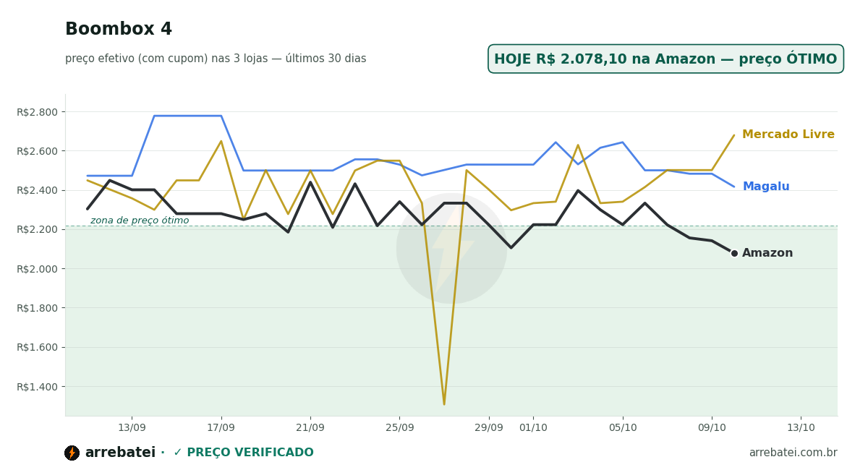Viewport: 868px width, 470px height.
Task: Select the Mercado Livre series label
Action: 788,134
